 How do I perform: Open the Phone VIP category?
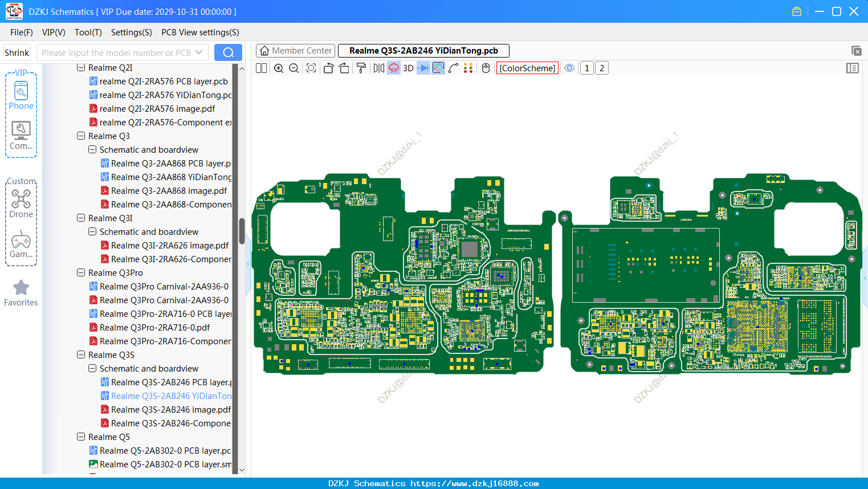click(21, 95)
